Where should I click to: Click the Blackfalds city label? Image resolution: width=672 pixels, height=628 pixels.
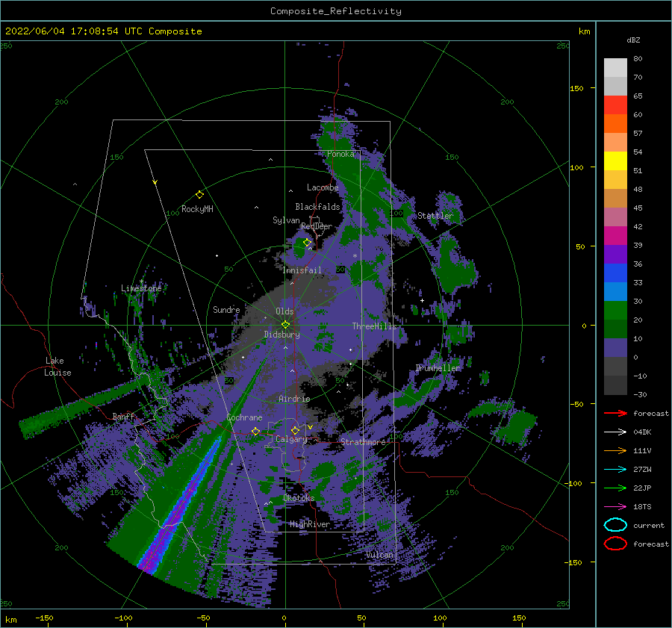317,207
